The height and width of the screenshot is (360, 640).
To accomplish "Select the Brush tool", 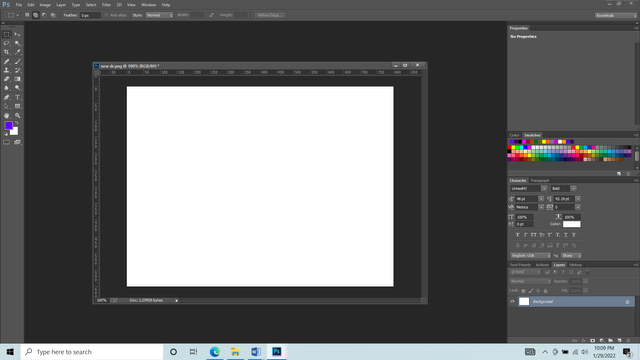I will pos(18,62).
